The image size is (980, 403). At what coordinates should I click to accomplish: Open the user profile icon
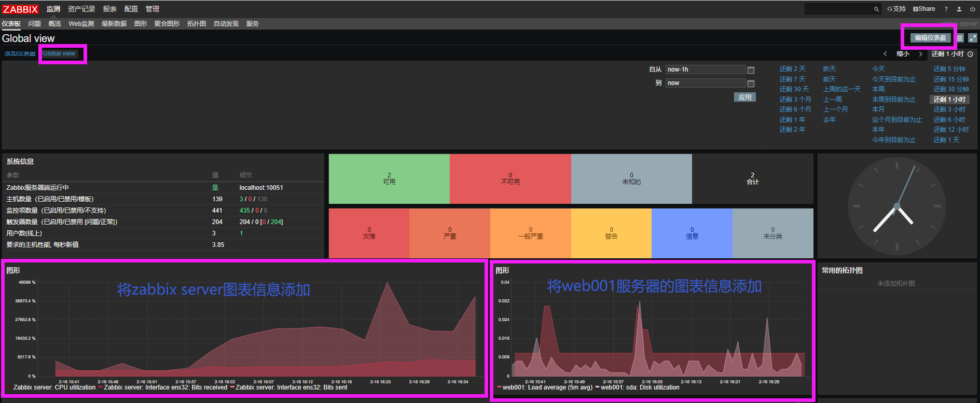tap(959, 9)
